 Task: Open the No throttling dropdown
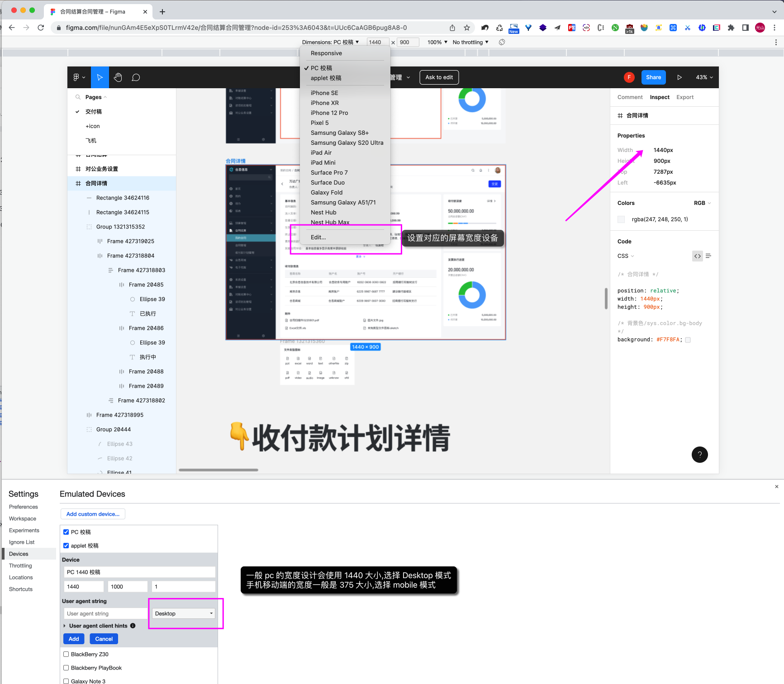coord(470,42)
